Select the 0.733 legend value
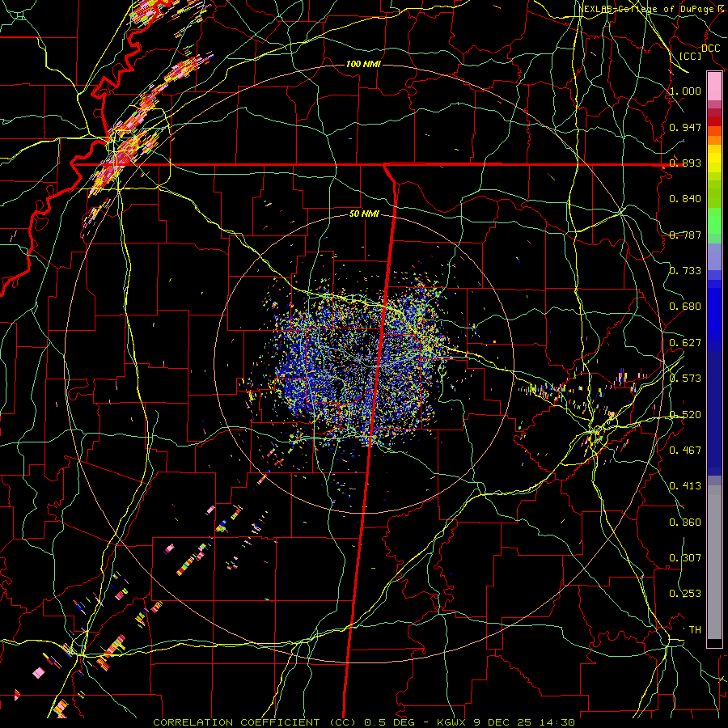The width and height of the screenshot is (728, 728). 685,271
